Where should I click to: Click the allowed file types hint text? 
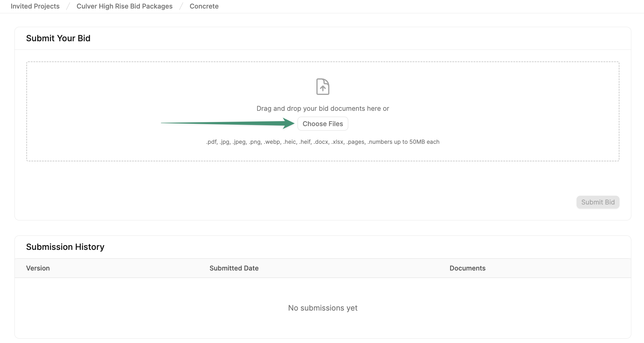coord(323,142)
